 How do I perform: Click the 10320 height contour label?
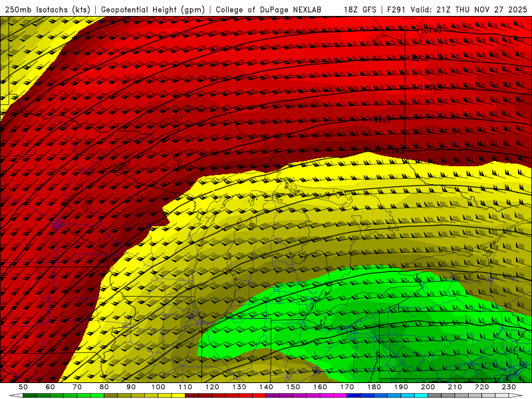tap(380, 120)
